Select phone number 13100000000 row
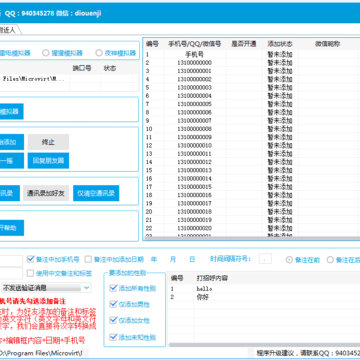 click(252, 63)
